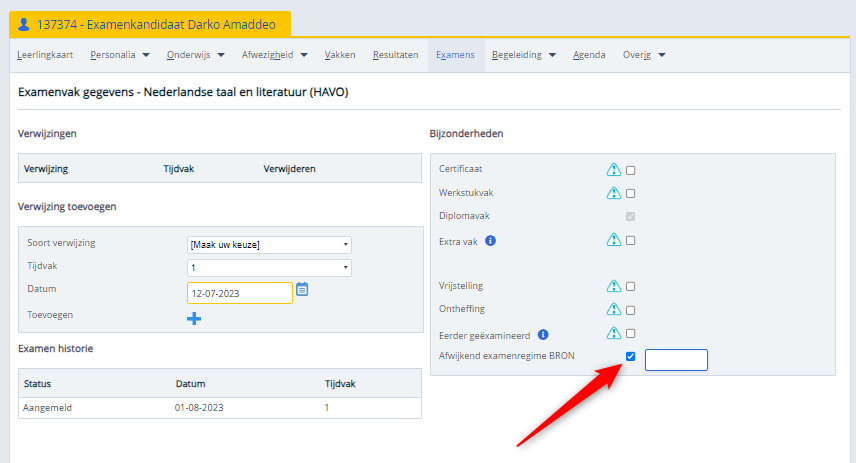
Task: Click the Datum field with 12-07-2023
Action: pyautogui.click(x=240, y=293)
